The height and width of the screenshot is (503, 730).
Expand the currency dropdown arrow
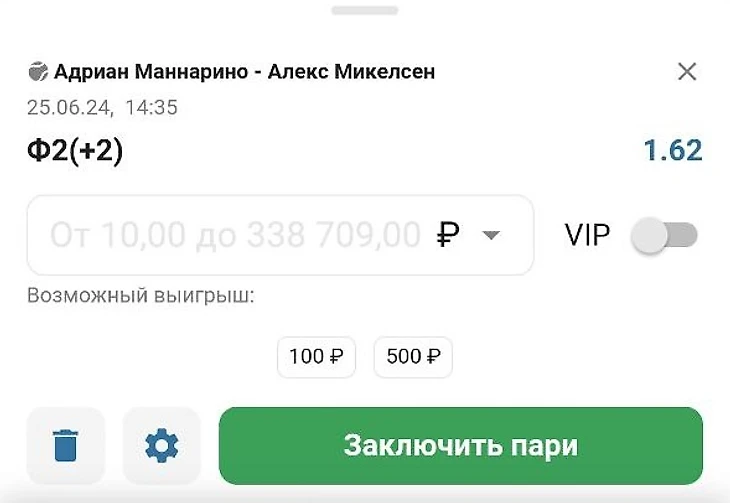tap(491, 235)
